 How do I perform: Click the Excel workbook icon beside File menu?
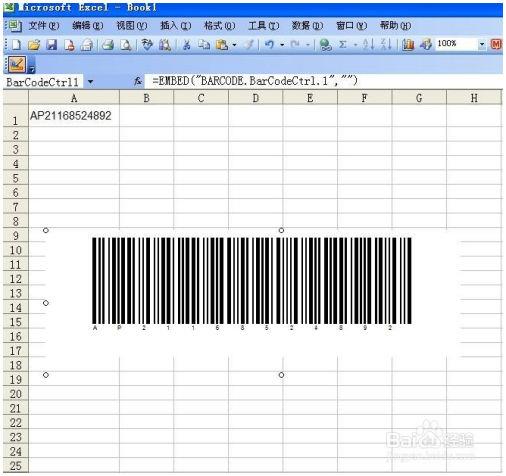[x=15, y=26]
